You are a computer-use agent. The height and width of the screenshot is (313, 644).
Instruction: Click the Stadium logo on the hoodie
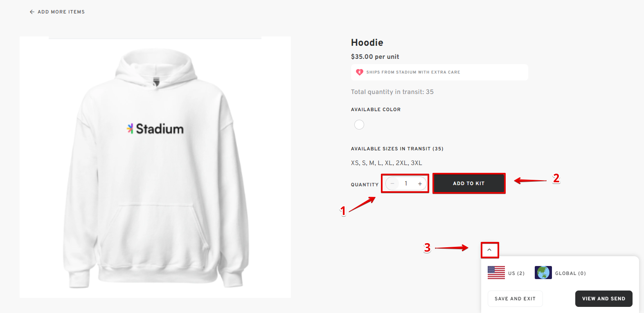point(155,129)
